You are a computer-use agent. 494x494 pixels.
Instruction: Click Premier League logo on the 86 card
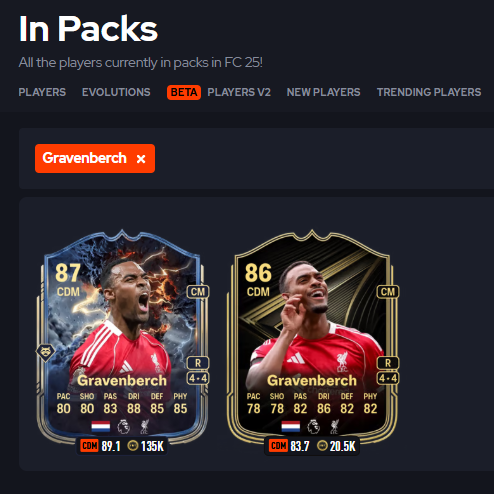[313, 426]
